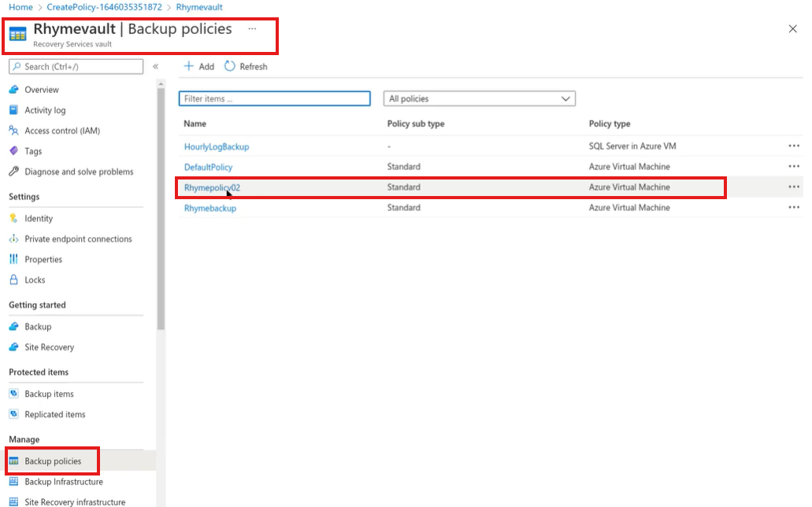This screenshot has height=507, width=812.
Task: Click the Activity log icon
Action: coord(14,109)
